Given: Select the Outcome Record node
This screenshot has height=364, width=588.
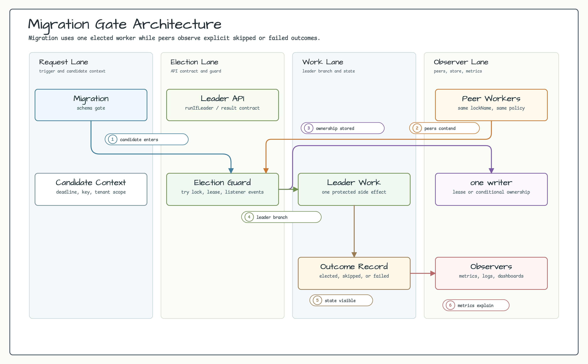Looking at the screenshot, I should tap(354, 273).
